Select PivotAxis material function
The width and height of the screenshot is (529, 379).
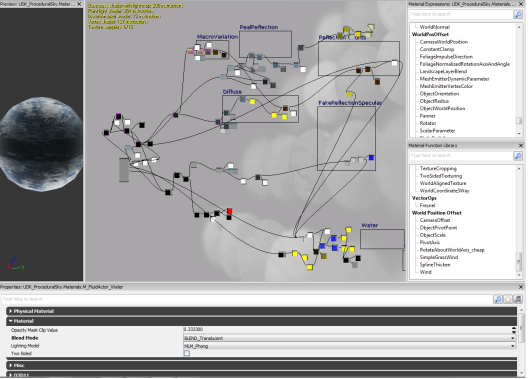(x=429, y=243)
